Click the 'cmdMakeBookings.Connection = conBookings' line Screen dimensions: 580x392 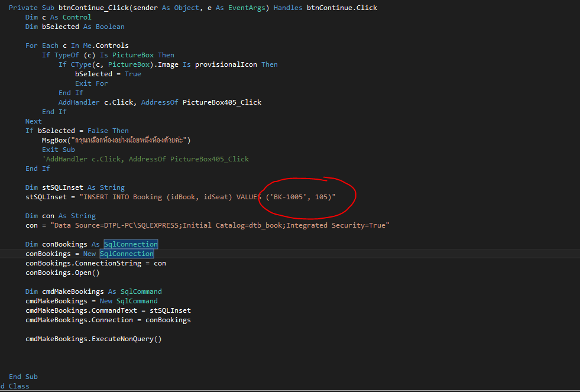click(x=108, y=320)
